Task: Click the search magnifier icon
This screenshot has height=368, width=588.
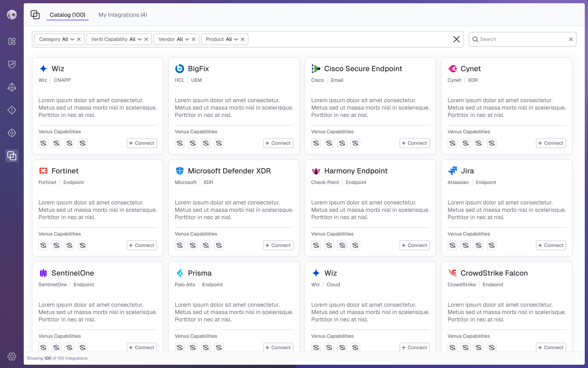Action: pos(475,39)
